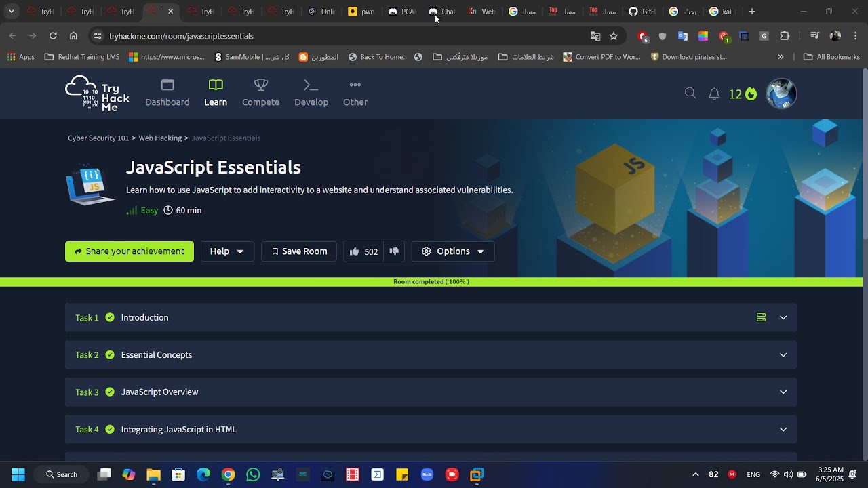The height and width of the screenshot is (488, 868).
Task: Open Chrome three-dot menu
Action: (x=856, y=36)
